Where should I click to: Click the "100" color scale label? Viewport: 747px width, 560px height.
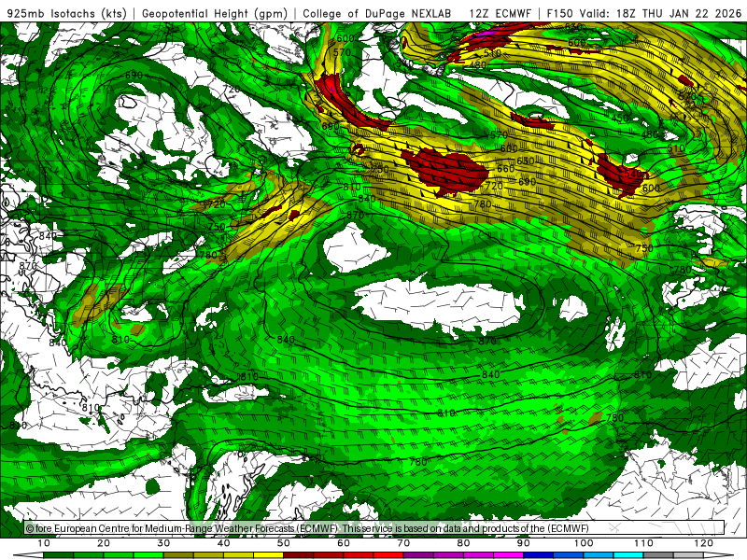tap(584, 543)
